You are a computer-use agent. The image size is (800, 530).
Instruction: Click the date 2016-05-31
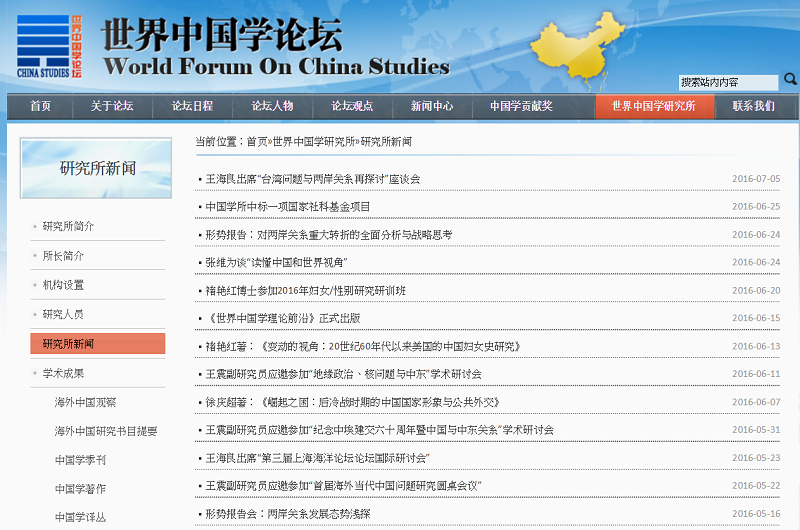[x=756, y=430]
